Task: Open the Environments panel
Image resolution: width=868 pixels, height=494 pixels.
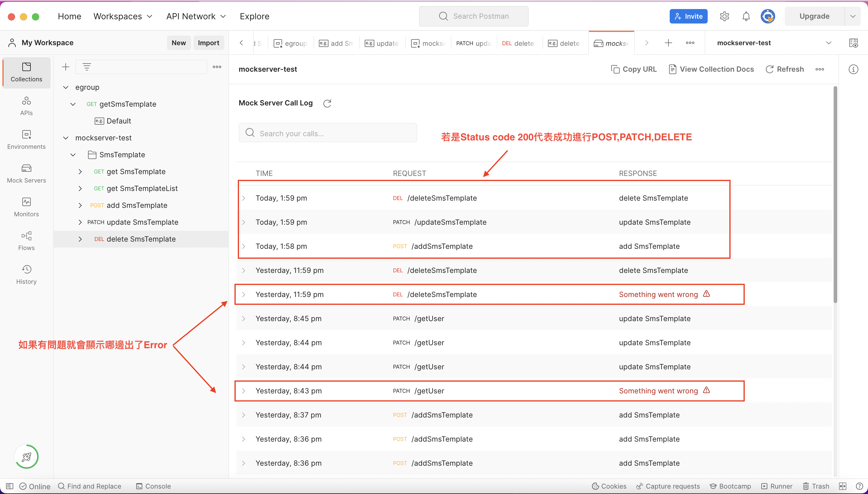Action: tap(26, 139)
